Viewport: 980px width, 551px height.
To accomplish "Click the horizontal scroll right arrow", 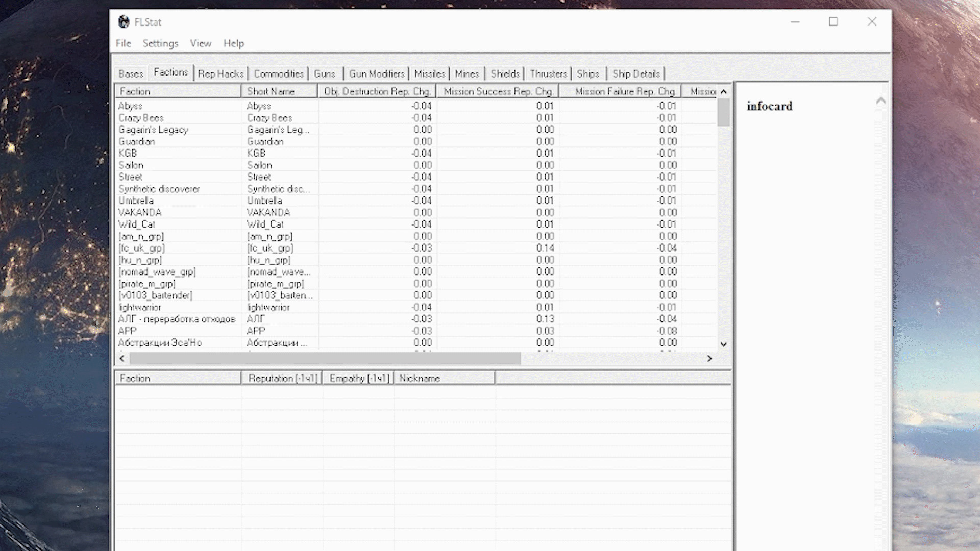I will click(709, 358).
